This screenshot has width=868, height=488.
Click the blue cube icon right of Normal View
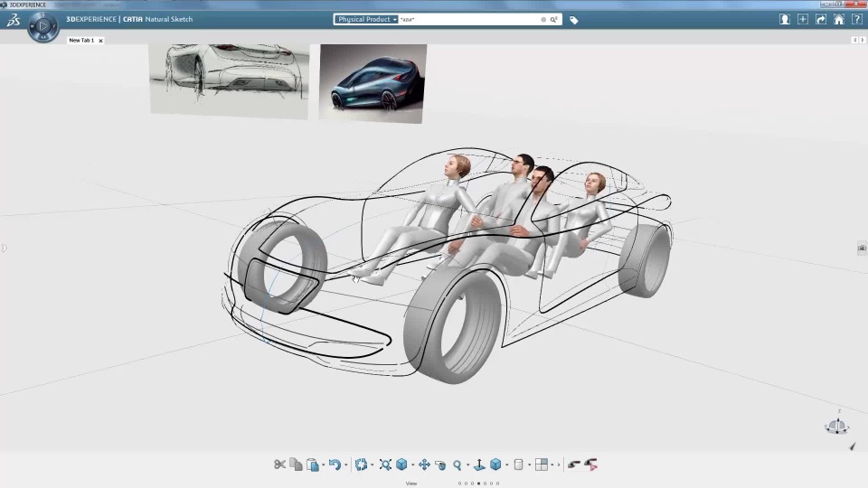pos(495,465)
